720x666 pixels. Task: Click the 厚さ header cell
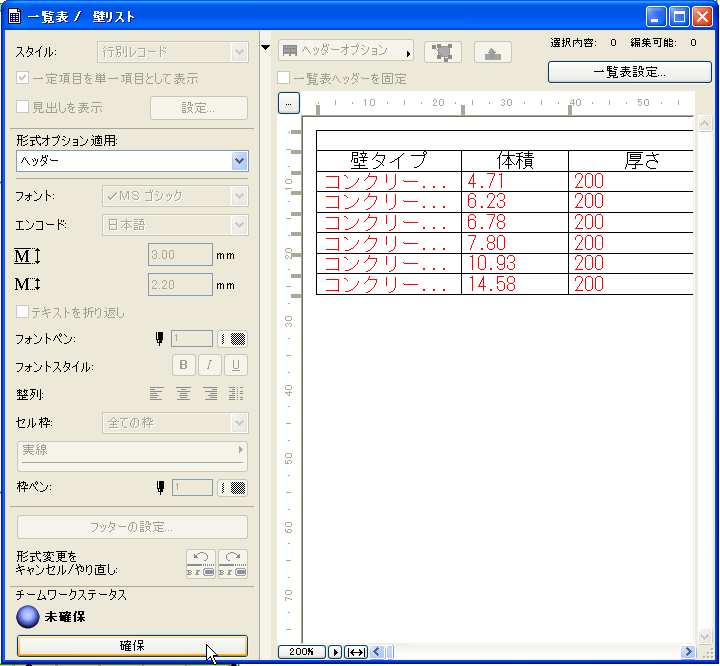(x=631, y=161)
